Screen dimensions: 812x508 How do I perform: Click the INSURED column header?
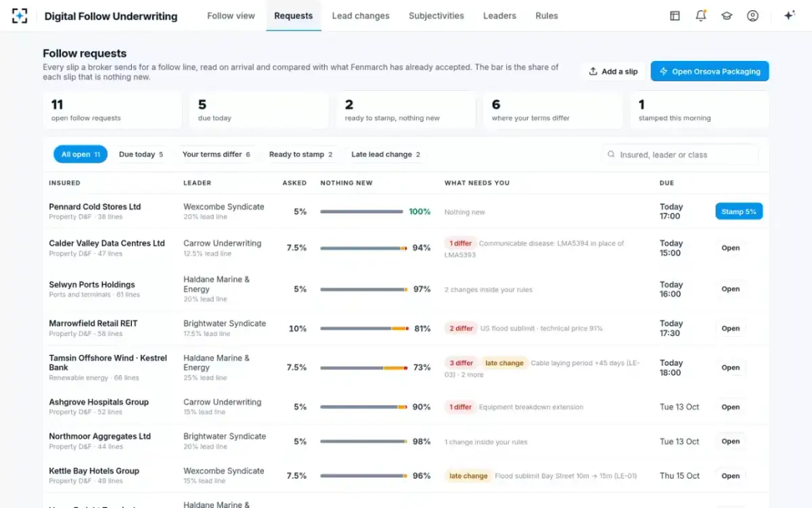click(64, 183)
